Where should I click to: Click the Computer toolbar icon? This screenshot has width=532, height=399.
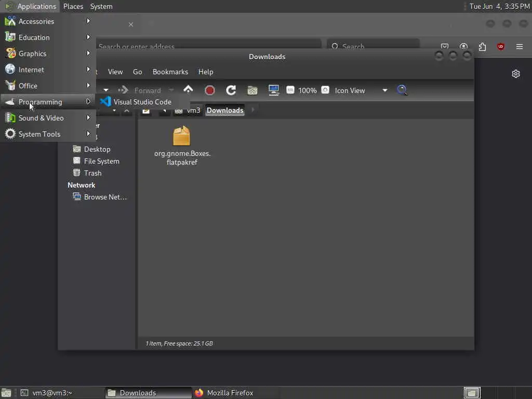pyautogui.click(x=273, y=90)
